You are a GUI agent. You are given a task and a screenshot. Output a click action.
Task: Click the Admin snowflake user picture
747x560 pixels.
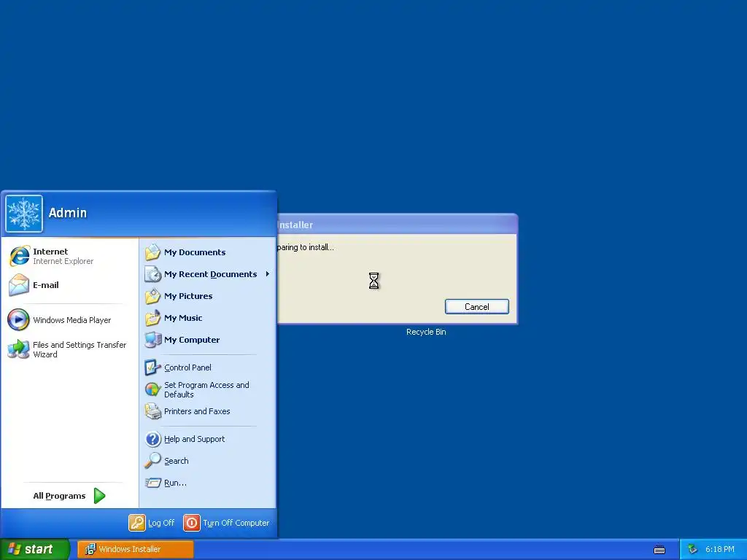click(x=24, y=214)
